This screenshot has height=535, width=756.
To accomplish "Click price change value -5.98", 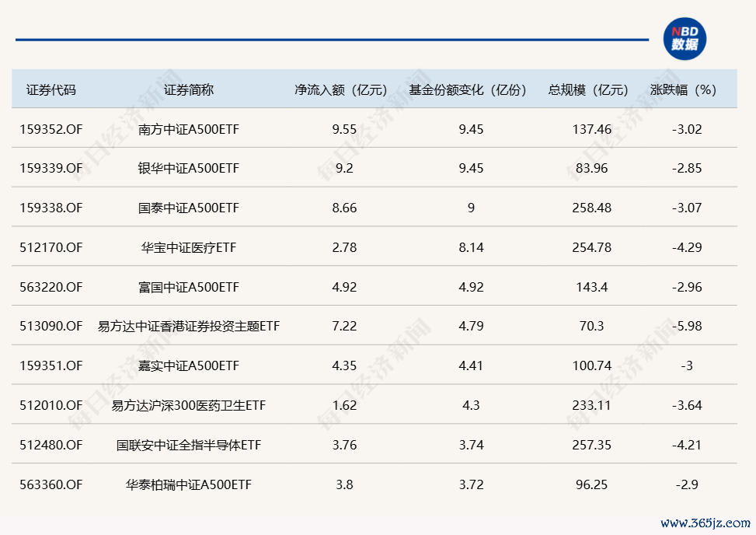I will (x=687, y=326).
